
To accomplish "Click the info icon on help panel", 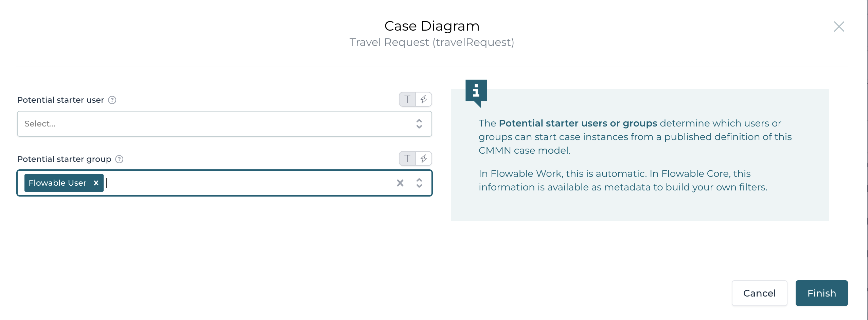I will pyautogui.click(x=476, y=91).
